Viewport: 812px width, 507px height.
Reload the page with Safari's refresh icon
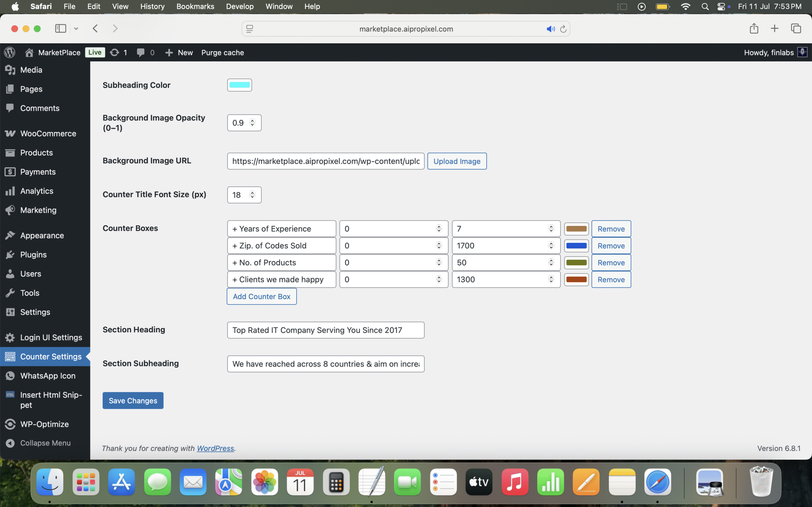563,29
